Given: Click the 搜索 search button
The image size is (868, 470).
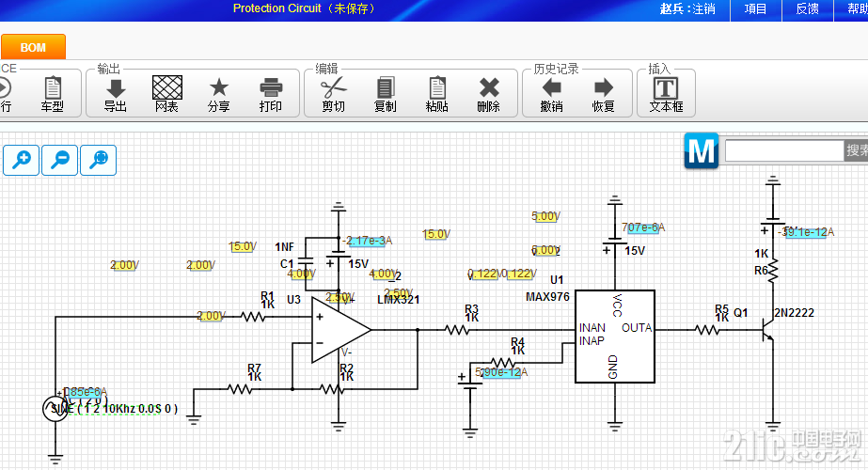Looking at the screenshot, I should 856,150.
